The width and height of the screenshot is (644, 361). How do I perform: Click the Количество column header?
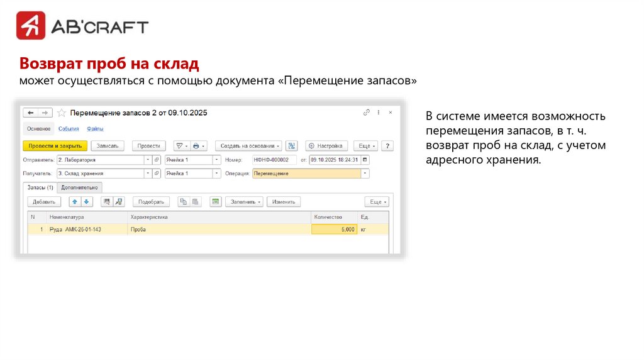[335, 217]
